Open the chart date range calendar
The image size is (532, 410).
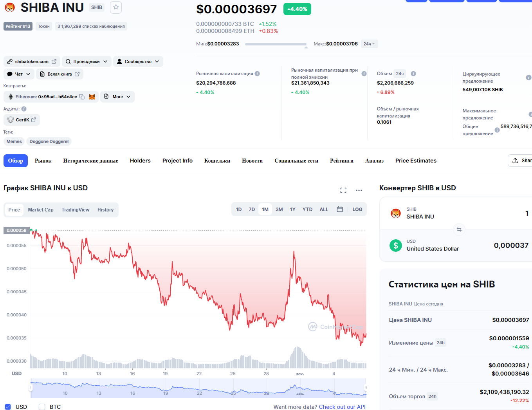pos(340,210)
